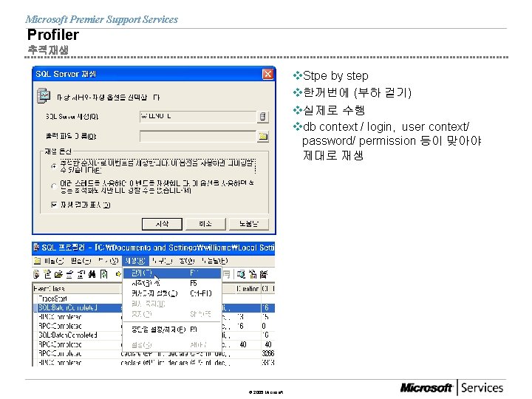Select first replay option radio button

(x=54, y=166)
